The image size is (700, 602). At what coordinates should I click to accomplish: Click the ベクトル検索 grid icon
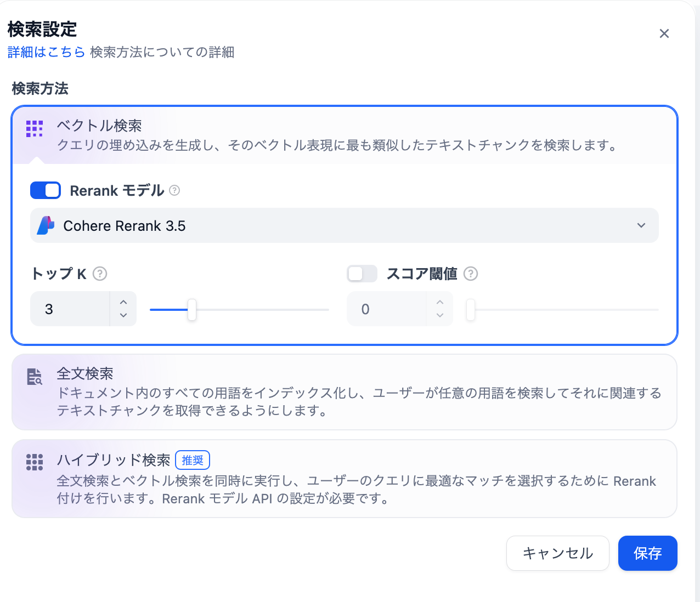(35, 129)
